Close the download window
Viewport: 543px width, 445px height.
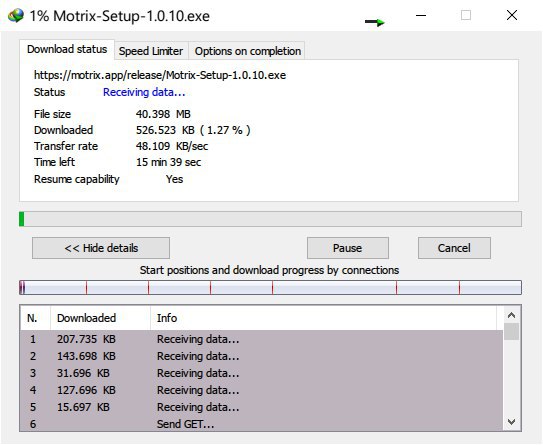click(x=512, y=15)
